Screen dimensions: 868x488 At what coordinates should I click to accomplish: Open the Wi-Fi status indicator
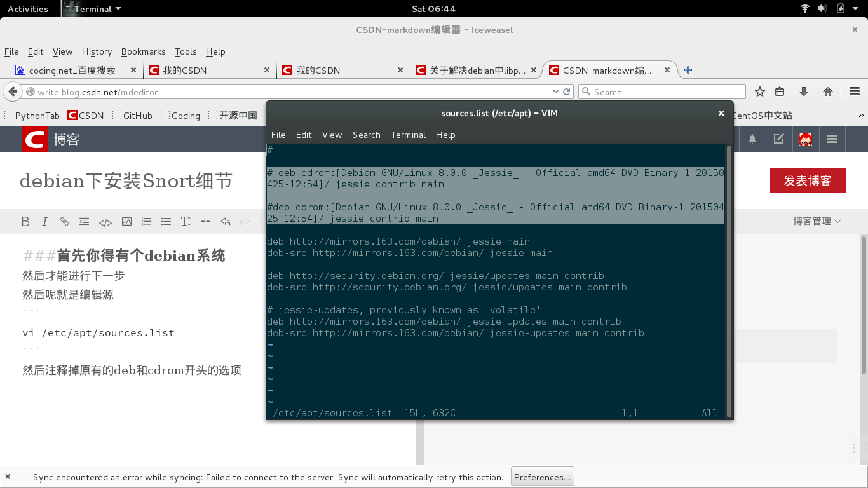tap(805, 9)
